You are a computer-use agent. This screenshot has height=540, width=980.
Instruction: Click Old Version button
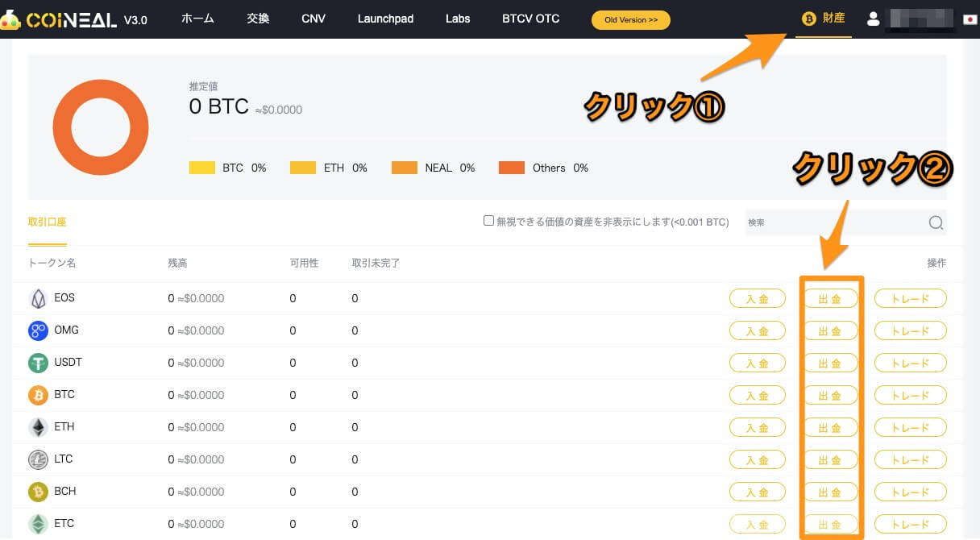tap(631, 20)
